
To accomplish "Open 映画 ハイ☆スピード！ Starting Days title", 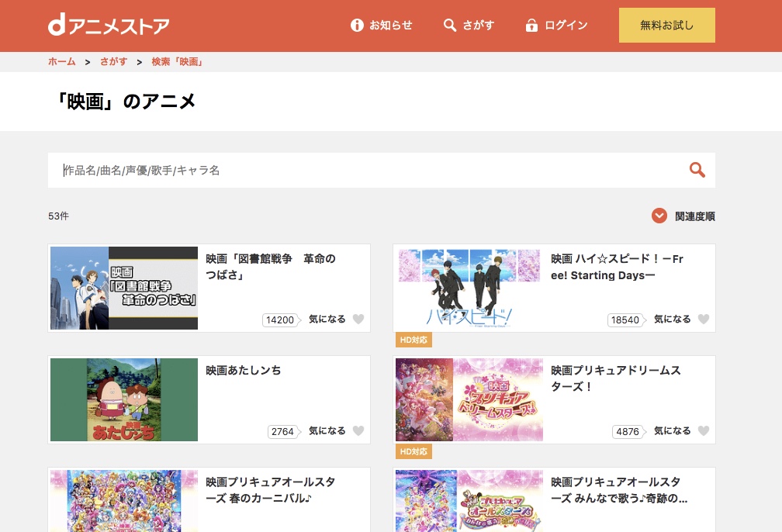I will click(618, 267).
